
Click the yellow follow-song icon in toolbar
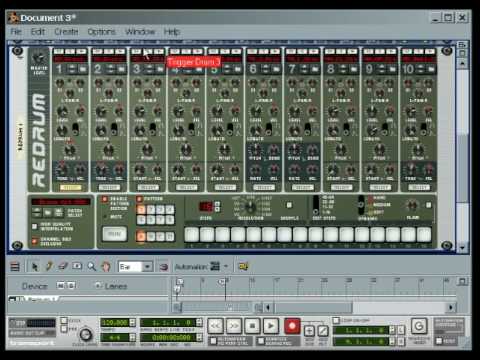click(x=243, y=266)
